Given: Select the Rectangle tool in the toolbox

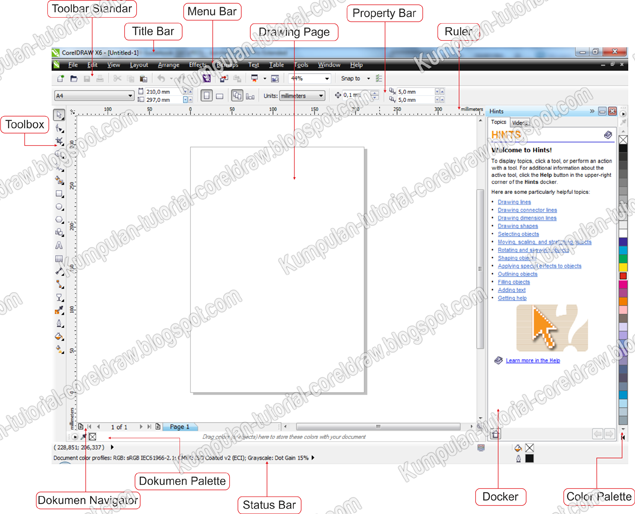Looking at the screenshot, I should pyautogui.click(x=59, y=194).
